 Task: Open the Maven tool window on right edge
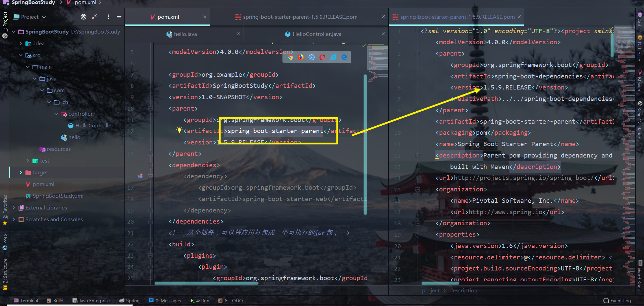(x=640, y=81)
